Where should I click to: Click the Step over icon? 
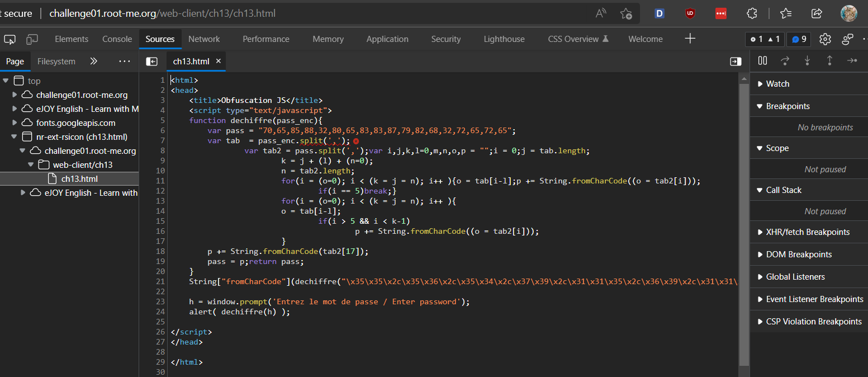785,61
